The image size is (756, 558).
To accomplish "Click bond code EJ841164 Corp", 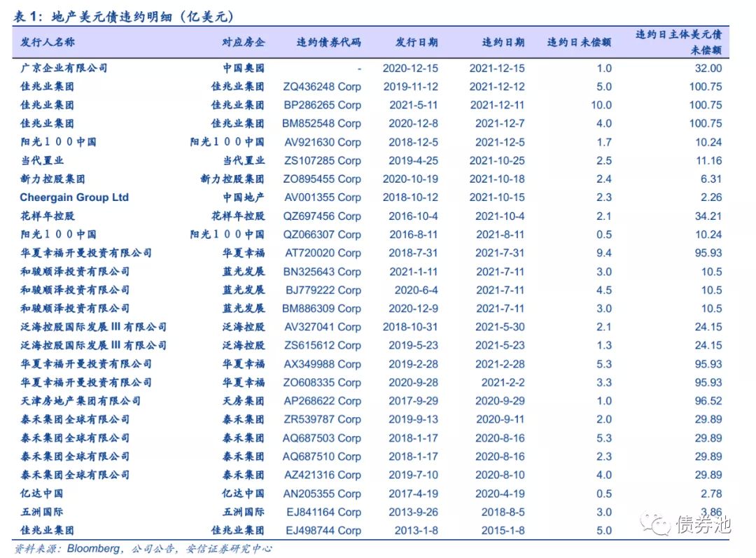I will pyautogui.click(x=324, y=512).
